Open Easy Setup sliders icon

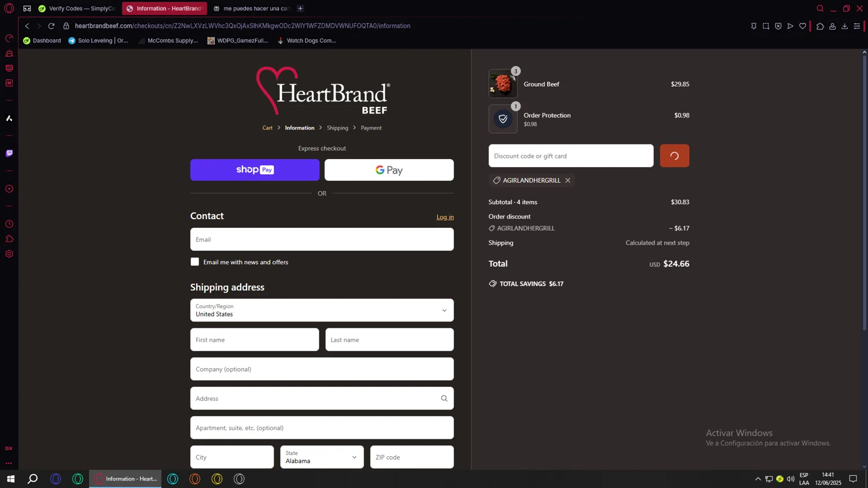click(857, 26)
